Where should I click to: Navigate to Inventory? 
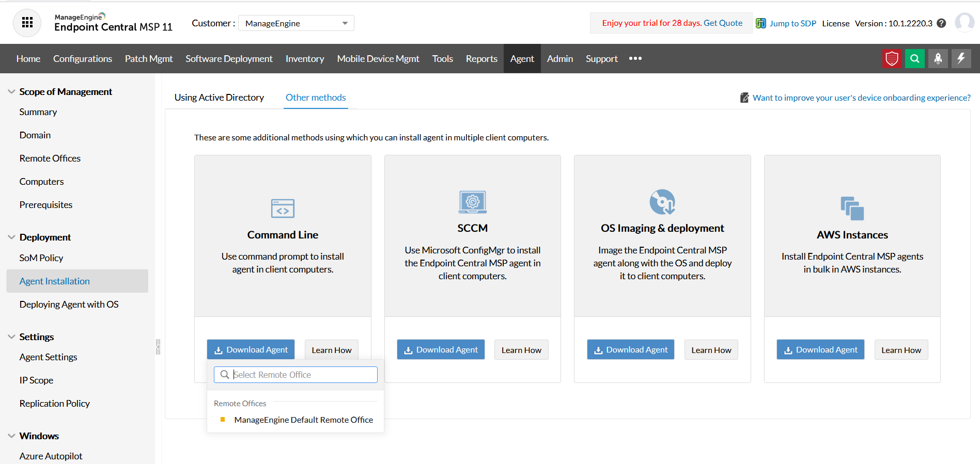click(305, 59)
